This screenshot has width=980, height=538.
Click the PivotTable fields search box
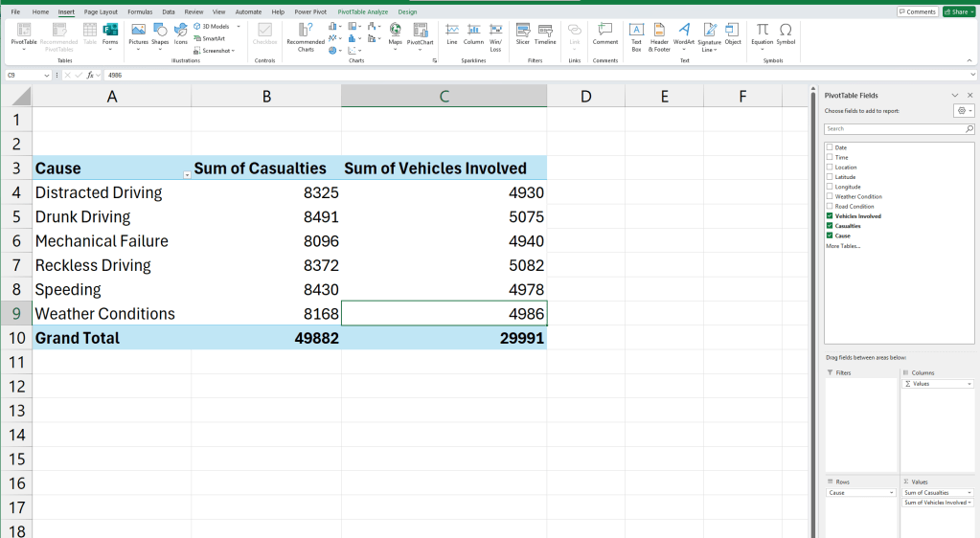coord(895,128)
